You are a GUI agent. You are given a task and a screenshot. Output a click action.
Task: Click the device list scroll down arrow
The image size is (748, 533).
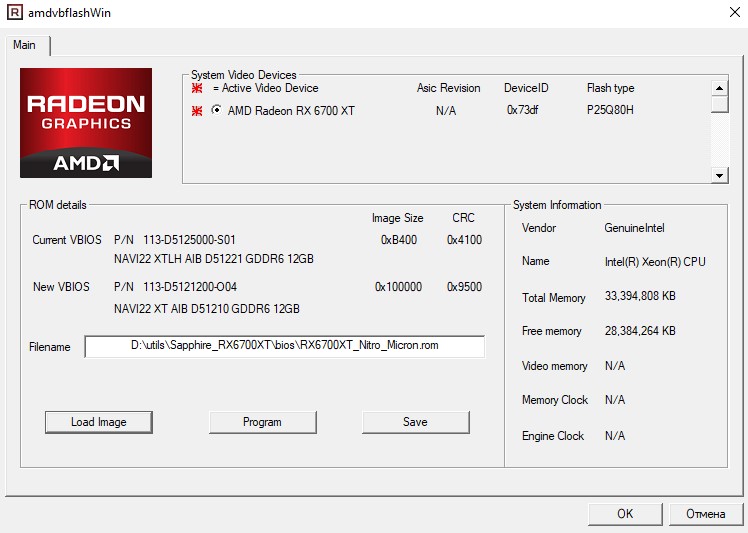click(719, 175)
